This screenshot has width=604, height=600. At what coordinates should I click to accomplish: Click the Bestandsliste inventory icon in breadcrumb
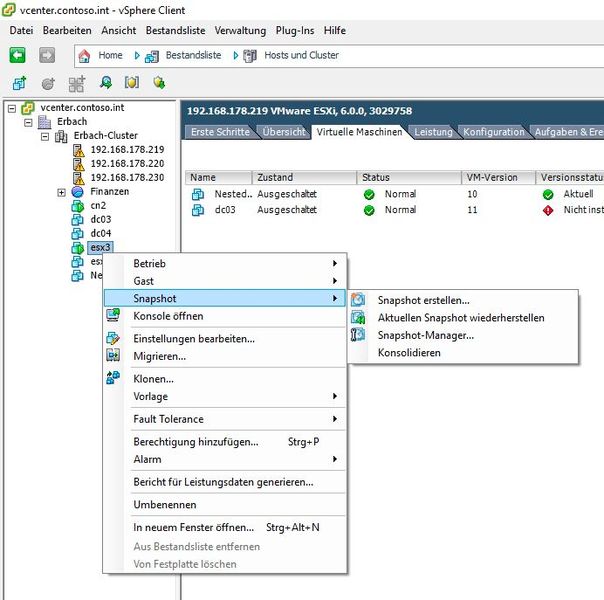(151, 57)
